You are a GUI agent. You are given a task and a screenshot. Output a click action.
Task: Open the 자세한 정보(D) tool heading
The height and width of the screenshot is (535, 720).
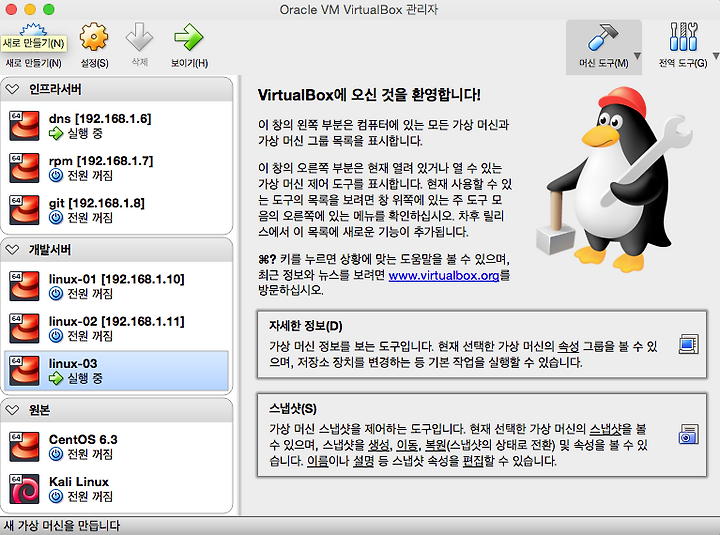pos(306,326)
